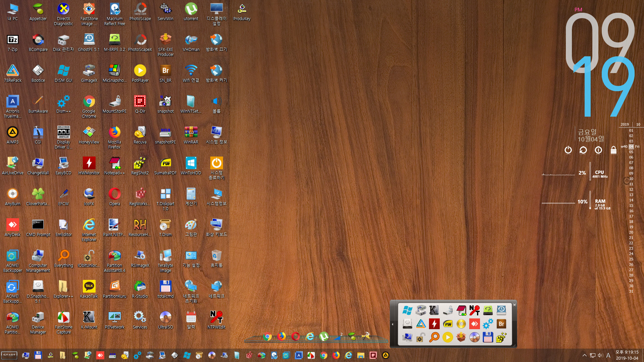Open Internet Explorer desktop shortcut
This screenshot has width=644, height=362.
pyautogui.click(x=89, y=230)
